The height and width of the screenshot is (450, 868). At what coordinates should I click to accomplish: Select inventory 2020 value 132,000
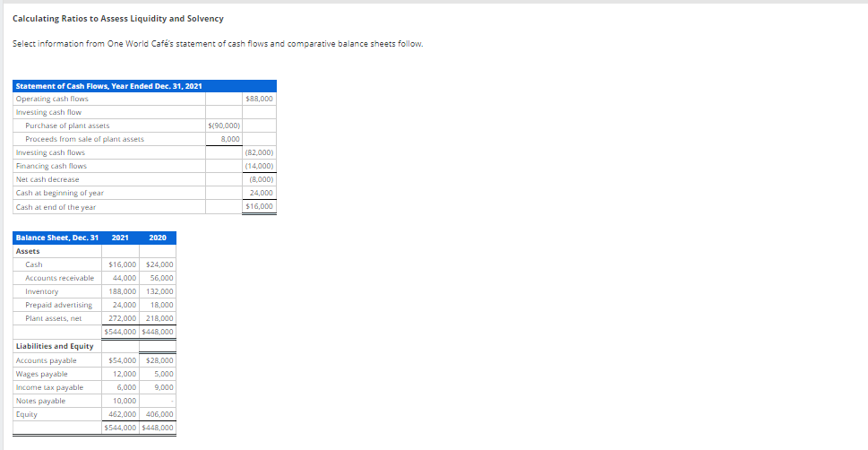[x=159, y=291]
